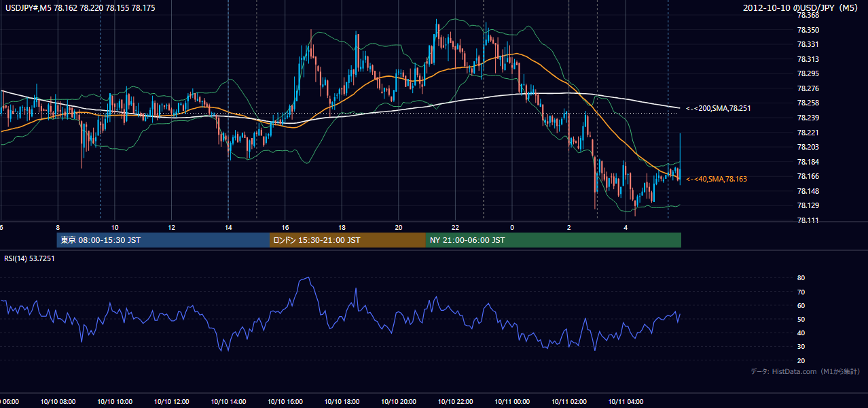This screenshot has height=408, width=868.
Task: Click the 10/10 18:00 date label
Action: click(342, 401)
